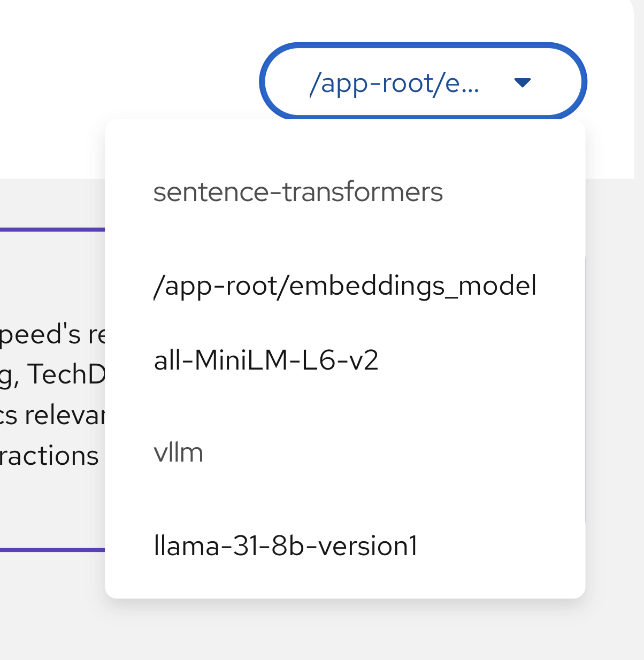Click the "TechD" text behind the menu

[x=66, y=374]
